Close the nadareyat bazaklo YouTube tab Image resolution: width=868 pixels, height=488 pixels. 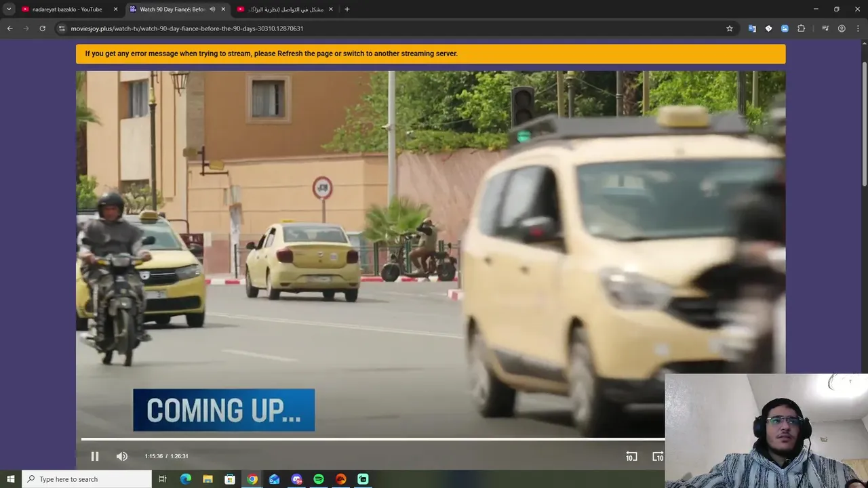116,9
